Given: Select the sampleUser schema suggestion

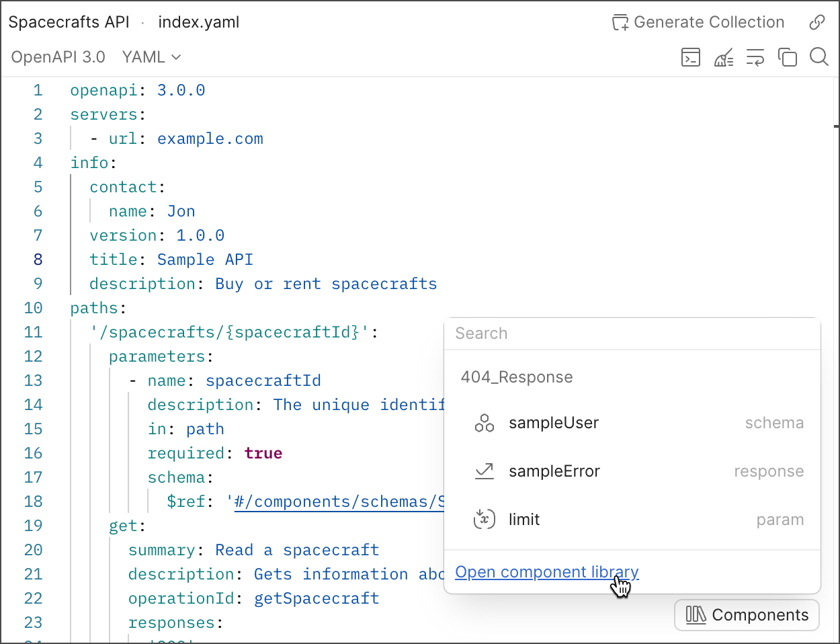Looking at the screenshot, I should [554, 422].
